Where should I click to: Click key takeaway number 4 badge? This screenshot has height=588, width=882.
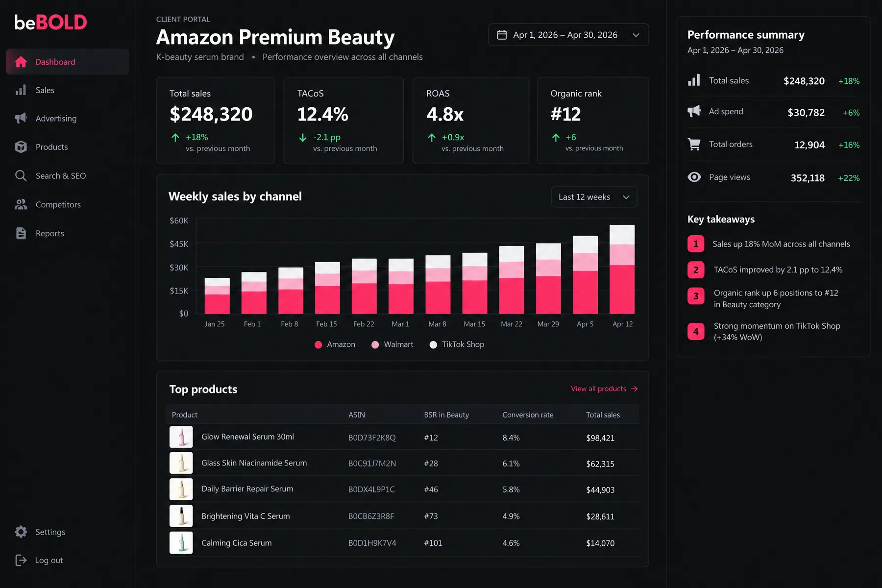click(696, 331)
